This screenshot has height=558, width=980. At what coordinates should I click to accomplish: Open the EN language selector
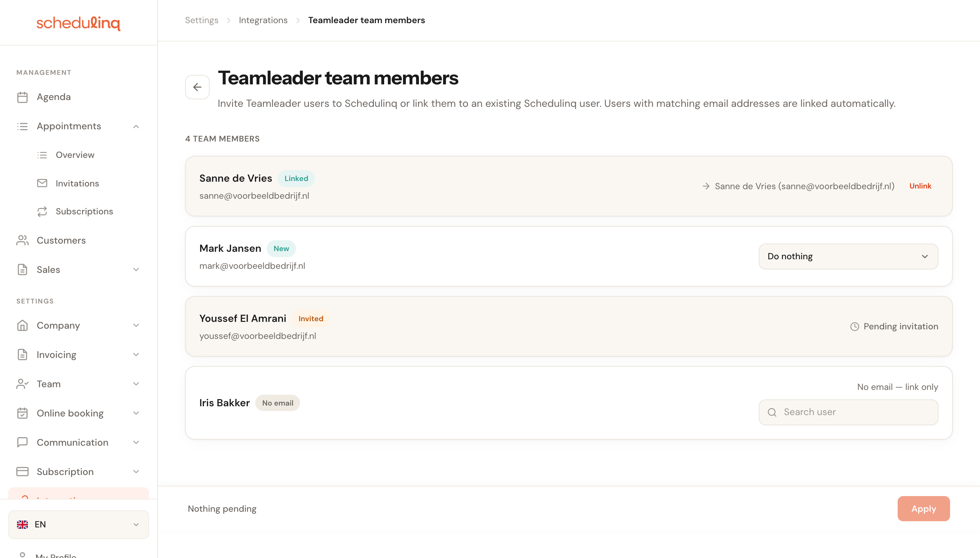pyautogui.click(x=78, y=525)
